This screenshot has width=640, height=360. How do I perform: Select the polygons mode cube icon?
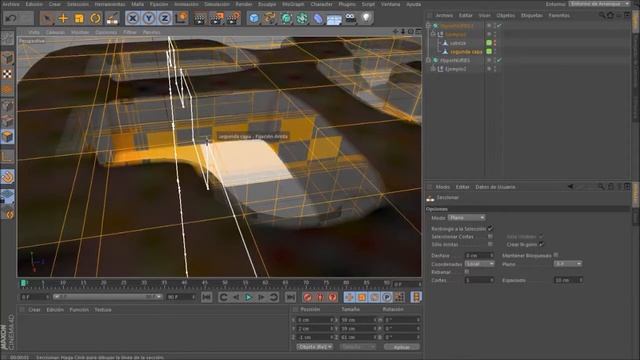7,137
